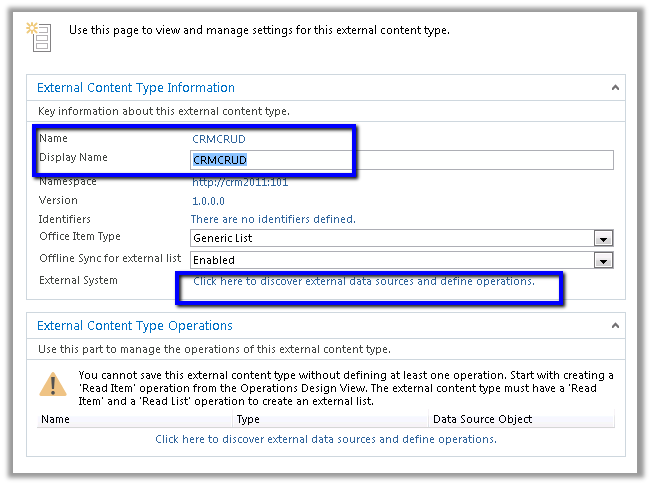Click the Office Item Type label
This screenshot has height=485, width=650.
80,237
